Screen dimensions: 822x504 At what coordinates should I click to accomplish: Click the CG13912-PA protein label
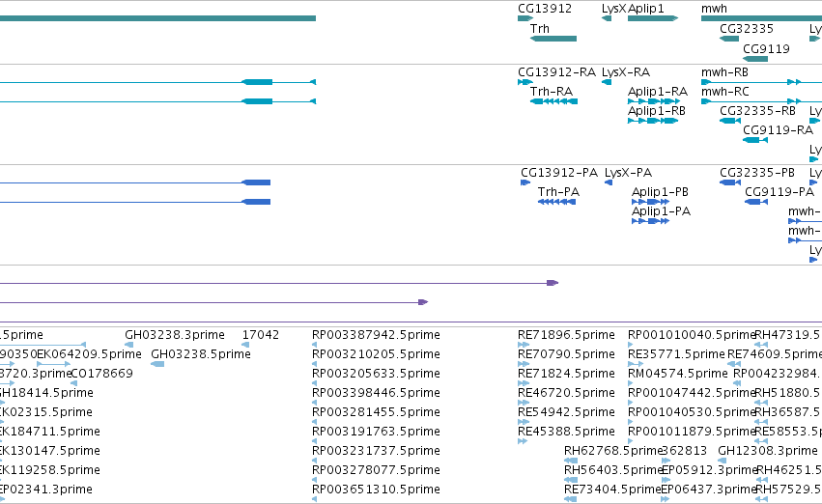point(559,173)
